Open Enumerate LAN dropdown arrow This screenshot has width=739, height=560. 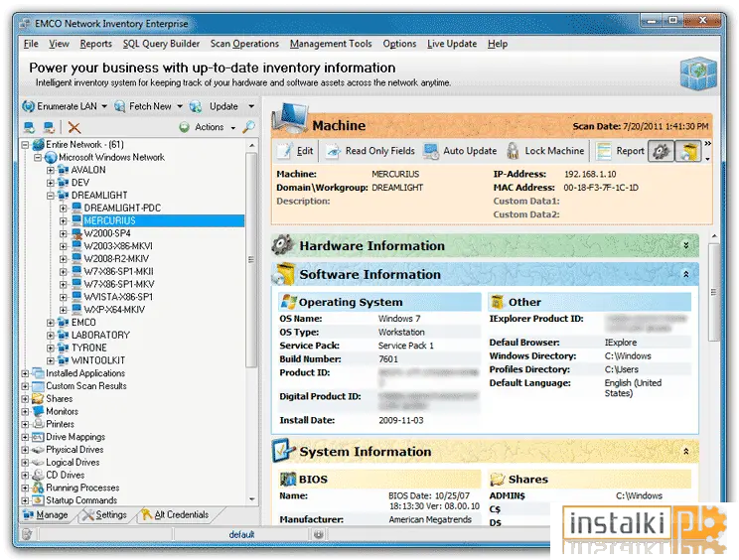[104, 107]
